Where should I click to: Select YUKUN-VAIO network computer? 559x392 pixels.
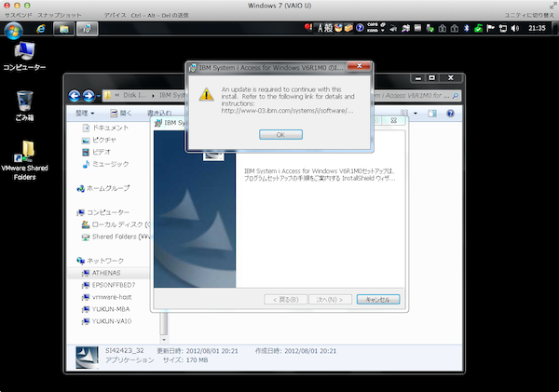point(106,321)
